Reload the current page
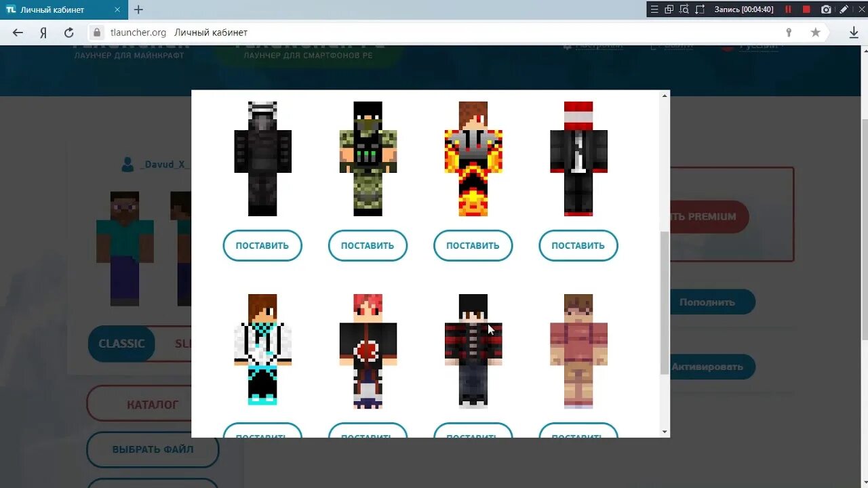Image resolution: width=868 pixels, height=488 pixels. (x=68, y=33)
